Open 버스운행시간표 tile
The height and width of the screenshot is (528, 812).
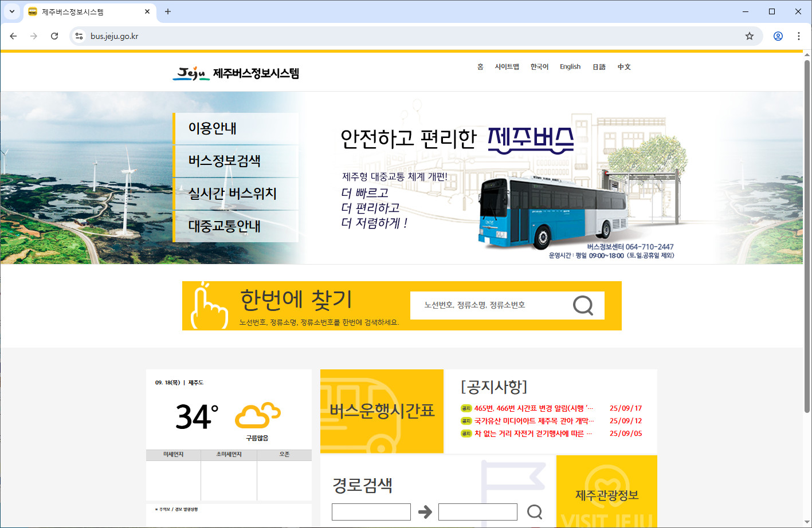pos(382,411)
